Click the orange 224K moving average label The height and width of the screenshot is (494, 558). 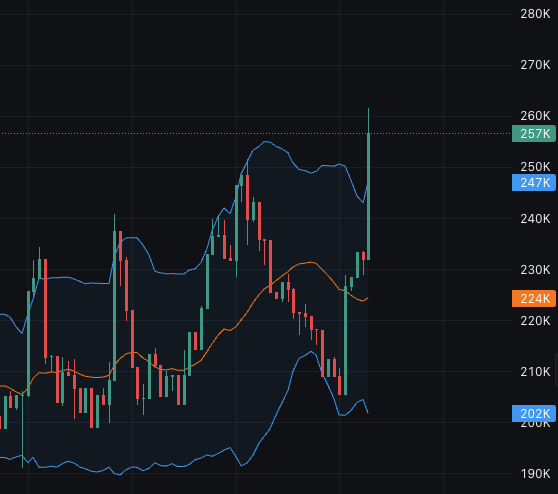tap(533, 298)
